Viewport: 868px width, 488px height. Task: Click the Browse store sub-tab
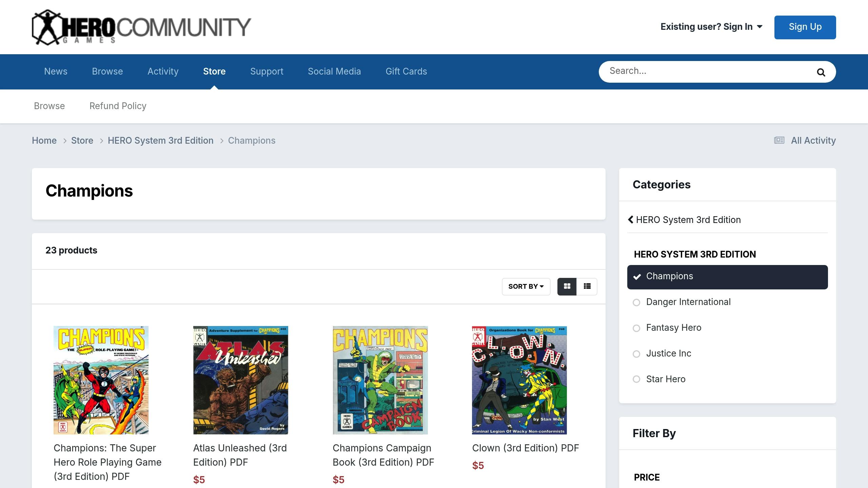[49, 106]
